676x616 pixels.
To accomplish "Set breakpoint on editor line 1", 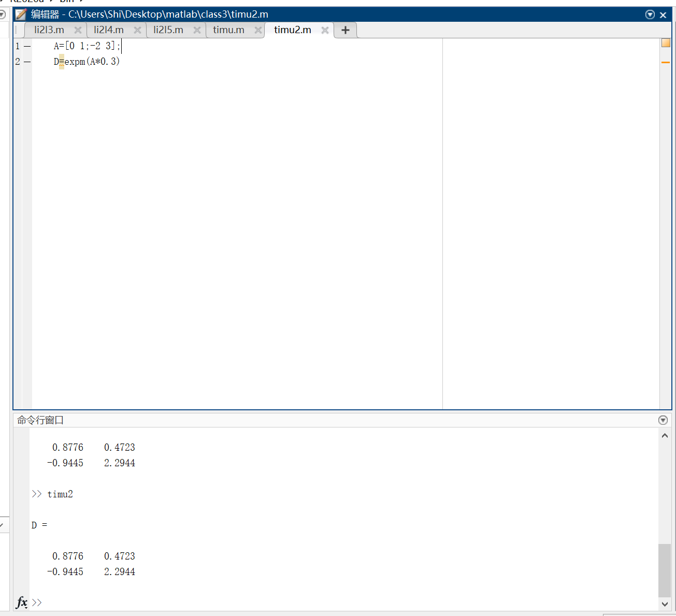I will click(x=27, y=46).
